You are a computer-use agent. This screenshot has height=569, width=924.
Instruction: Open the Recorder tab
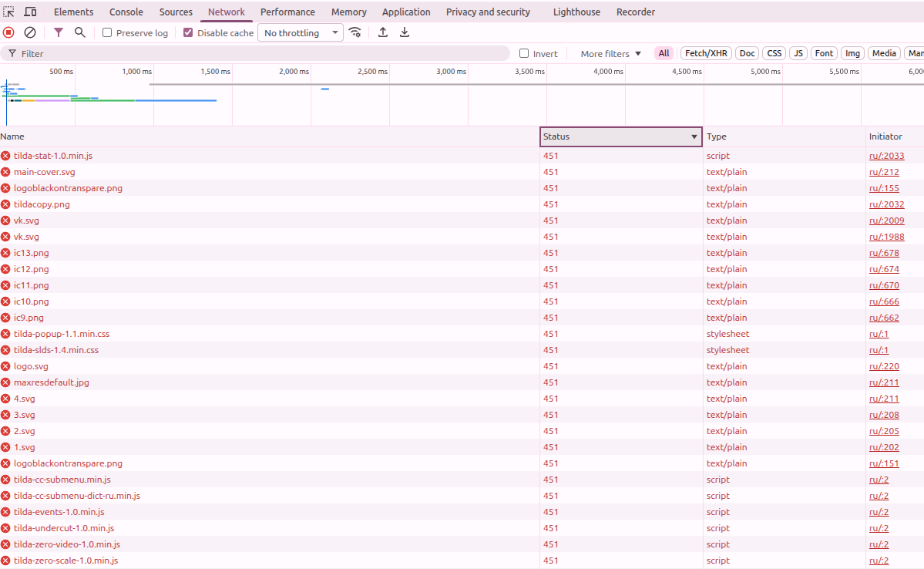635,12
